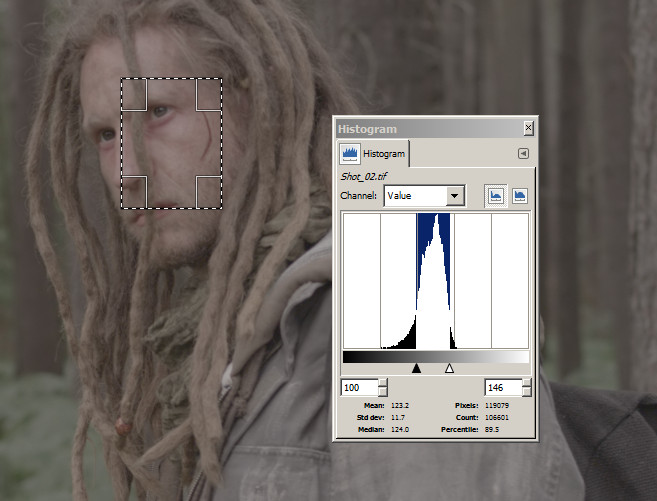Click the bottom-right selection corner handle
Image resolution: width=657 pixels, height=501 pixels.
[208, 192]
